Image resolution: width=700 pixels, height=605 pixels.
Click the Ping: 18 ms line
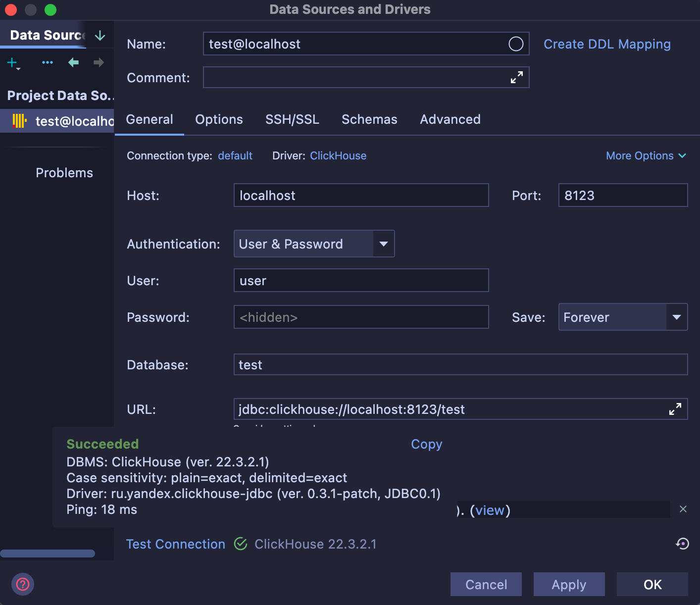pos(101,509)
